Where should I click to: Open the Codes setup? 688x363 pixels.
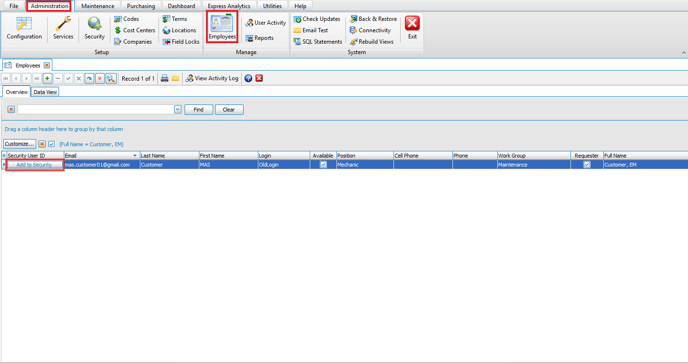[126, 19]
